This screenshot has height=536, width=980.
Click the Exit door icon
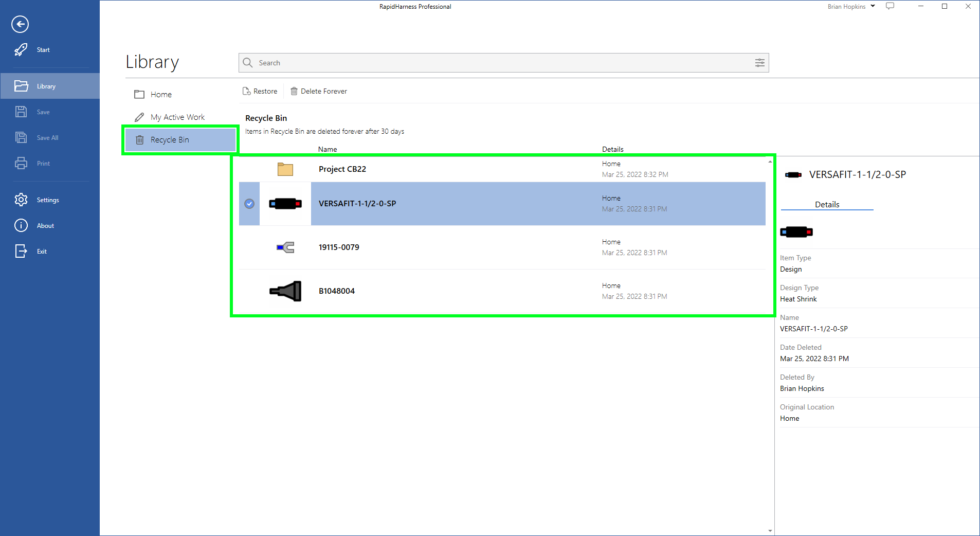(21, 251)
